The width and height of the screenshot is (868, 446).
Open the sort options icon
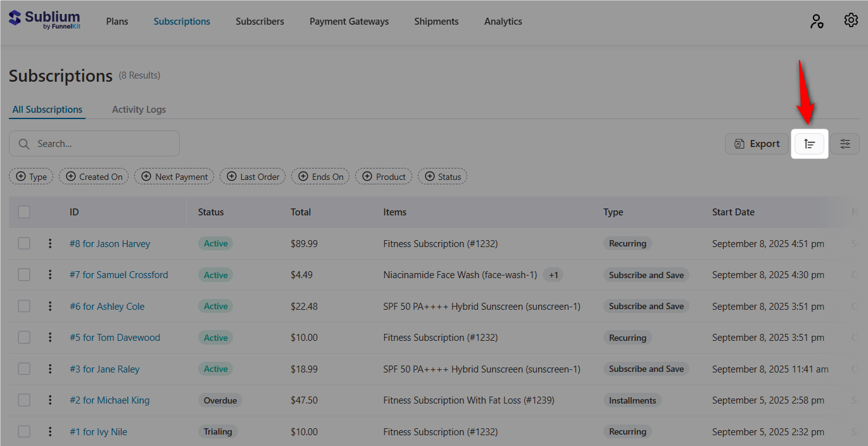pyautogui.click(x=810, y=144)
